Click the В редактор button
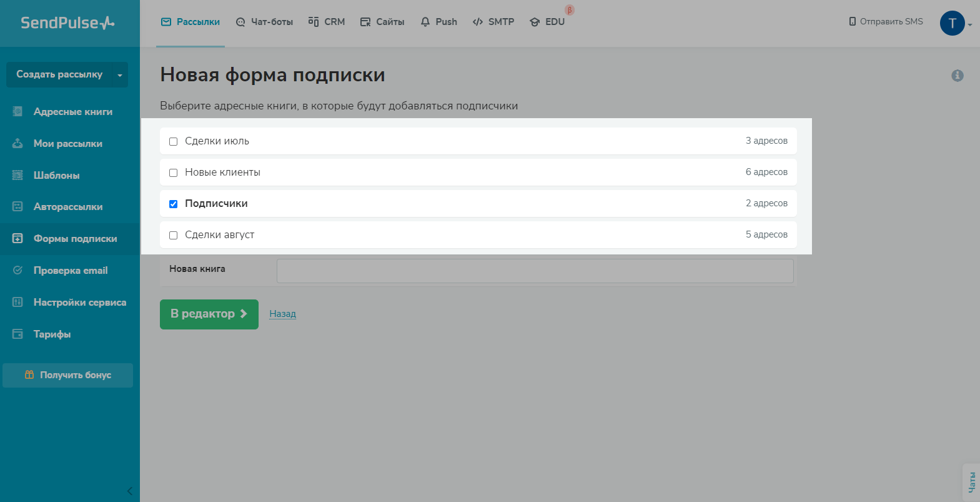980x502 pixels. coord(209,314)
